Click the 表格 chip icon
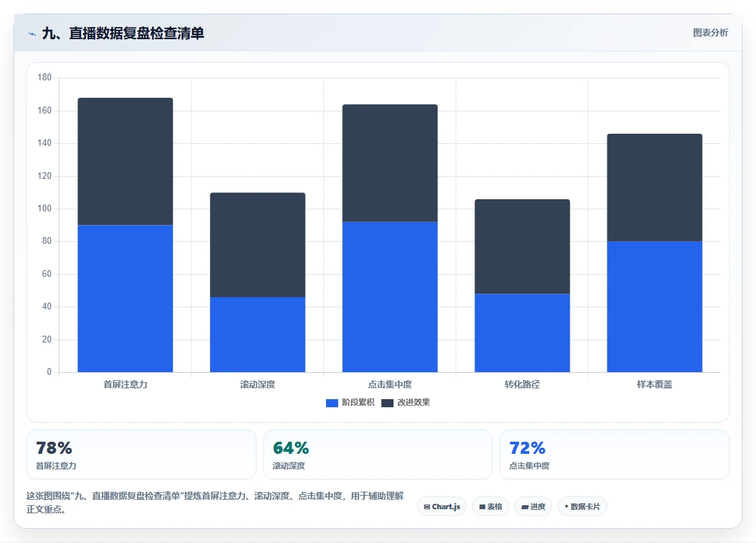Image resolution: width=756 pixels, height=543 pixels. coord(482,507)
